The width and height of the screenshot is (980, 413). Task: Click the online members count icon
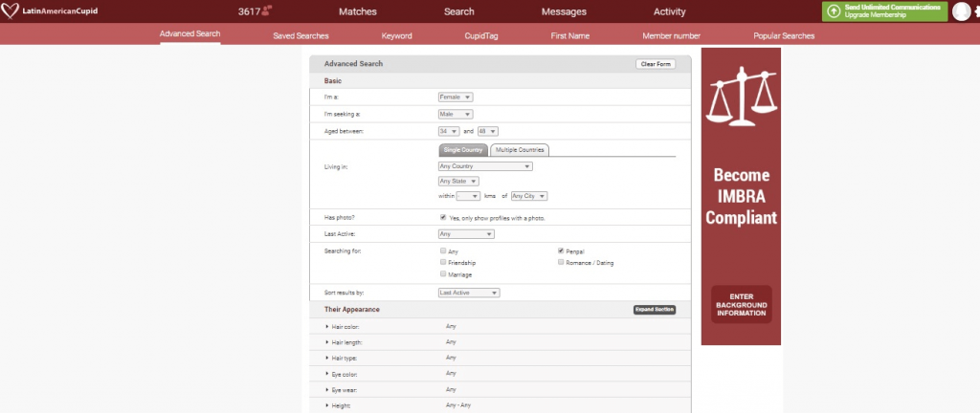coord(266,12)
